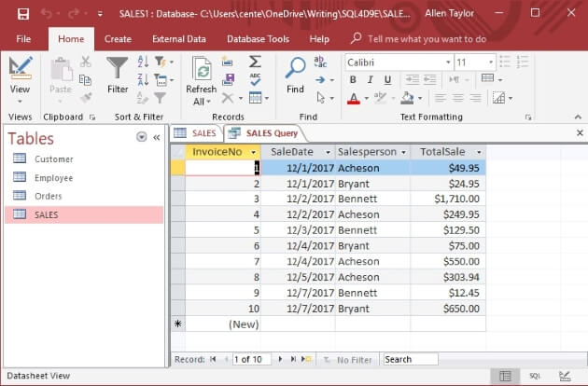
Task: Open the External Data ribbon tab
Action: pos(179,39)
